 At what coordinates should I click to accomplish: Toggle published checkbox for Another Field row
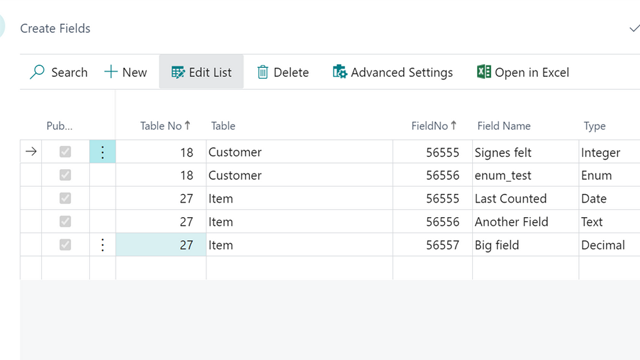point(65,222)
